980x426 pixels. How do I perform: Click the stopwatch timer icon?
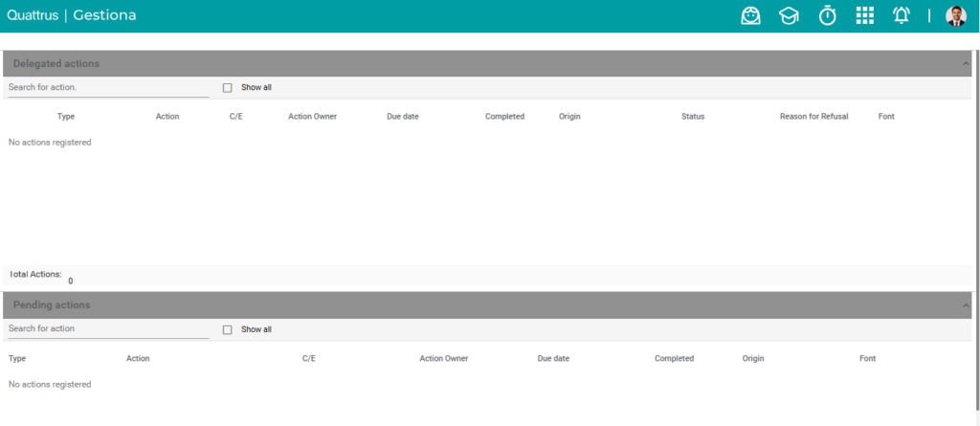pos(828,15)
